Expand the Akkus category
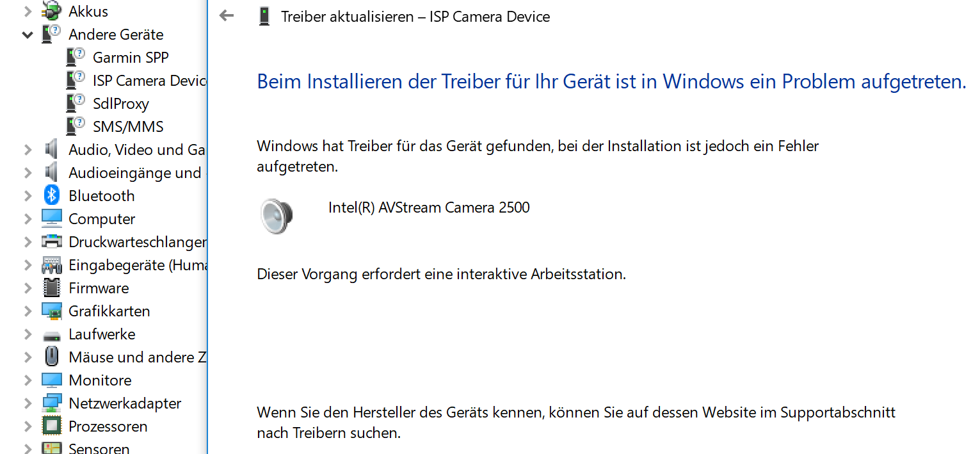Viewport: 980px width, 454px height. pos(28,12)
